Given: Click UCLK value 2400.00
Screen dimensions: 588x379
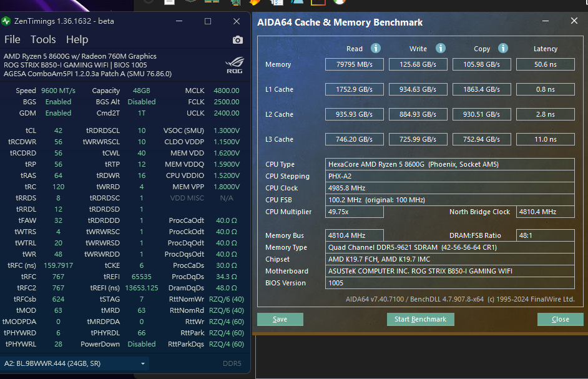Looking at the screenshot, I should pos(227,113).
